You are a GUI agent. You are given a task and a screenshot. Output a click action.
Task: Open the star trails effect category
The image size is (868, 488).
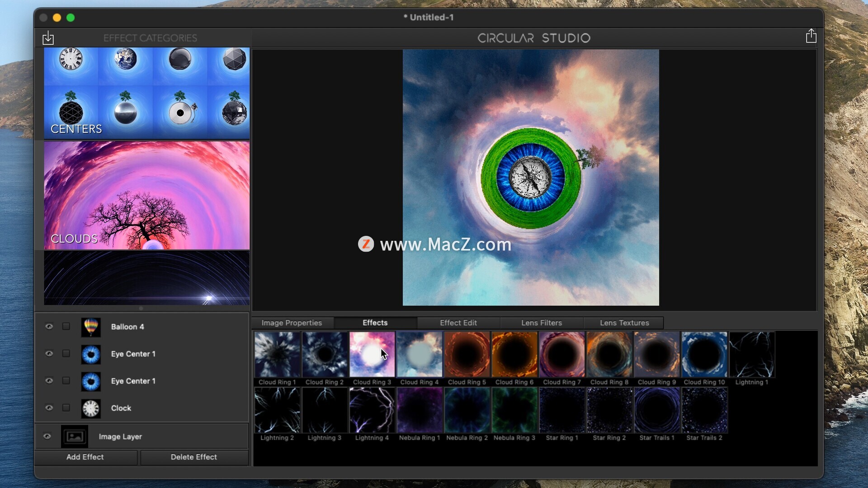coord(147,278)
